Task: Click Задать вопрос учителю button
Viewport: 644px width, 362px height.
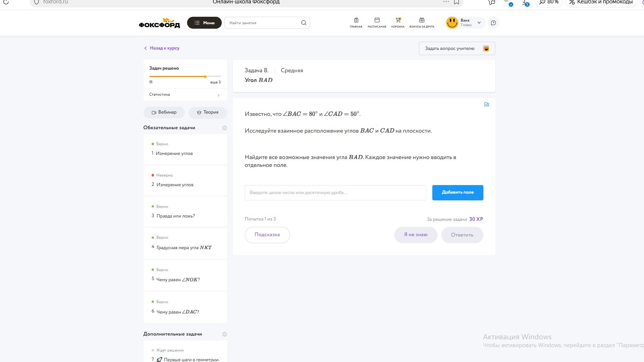Action: coord(457,48)
